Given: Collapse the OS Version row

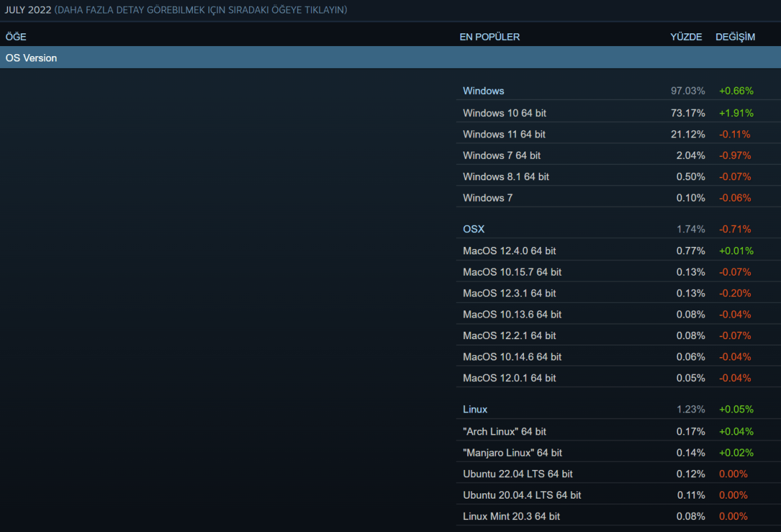Looking at the screenshot, I should tap(390, 58).
